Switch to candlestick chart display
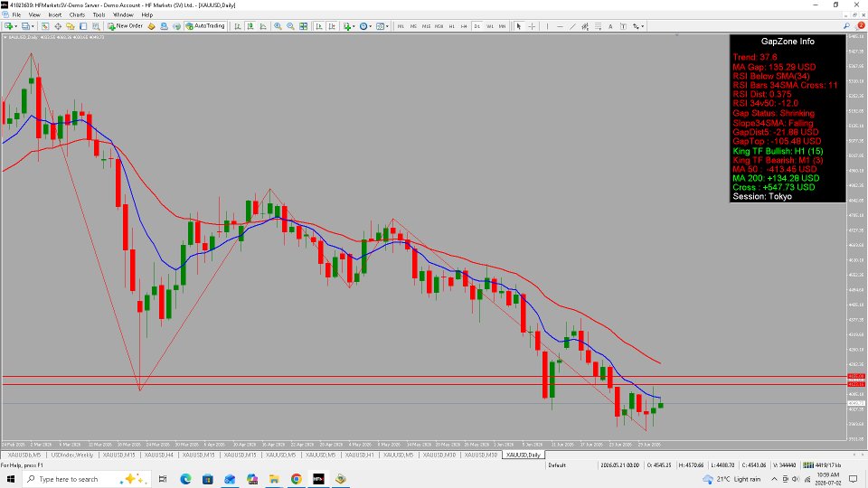This screenshot has height=488, width=868. click(250, 26)
